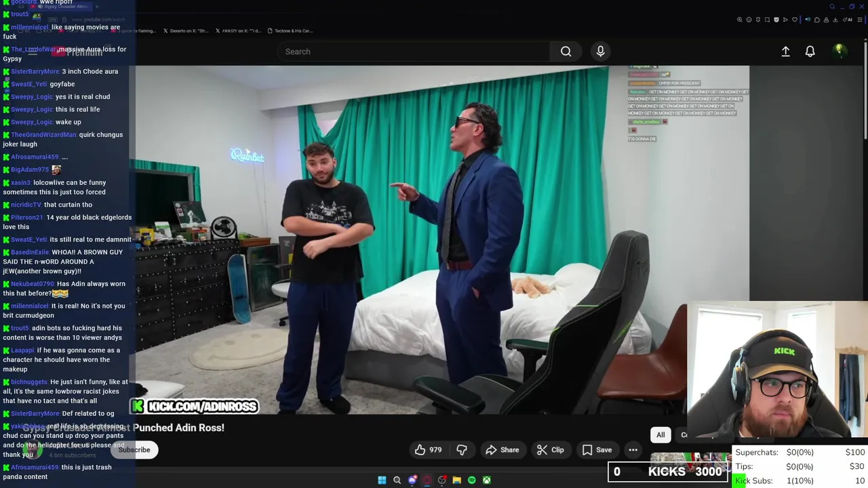Take a snapshot with the dashed-square icon
This screenshot has width=868, height=488.
[767, 20]
